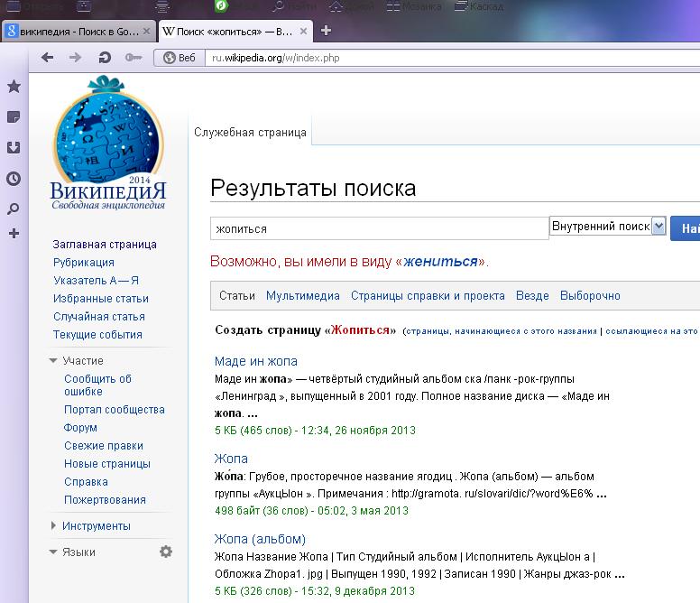
Task: Click the plus icon to add sidebar panel
Action: tap(14, 234)
